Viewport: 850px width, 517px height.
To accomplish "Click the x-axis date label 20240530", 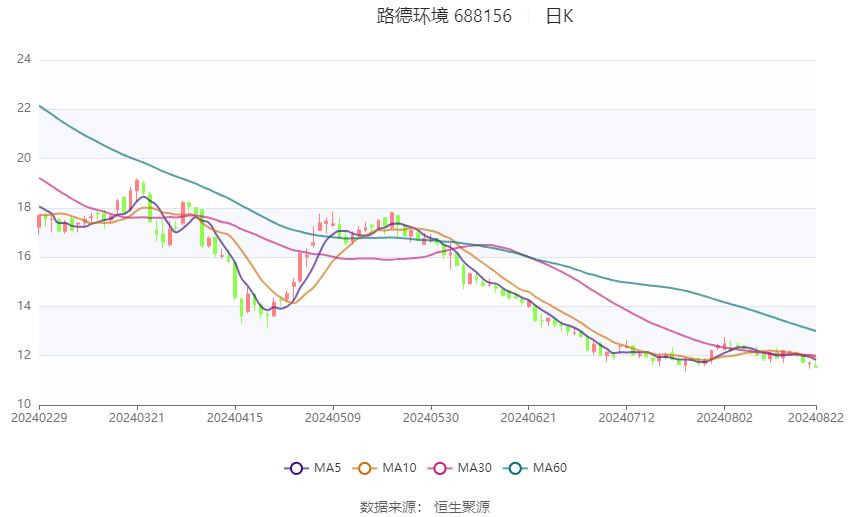I will pos(431,418).
